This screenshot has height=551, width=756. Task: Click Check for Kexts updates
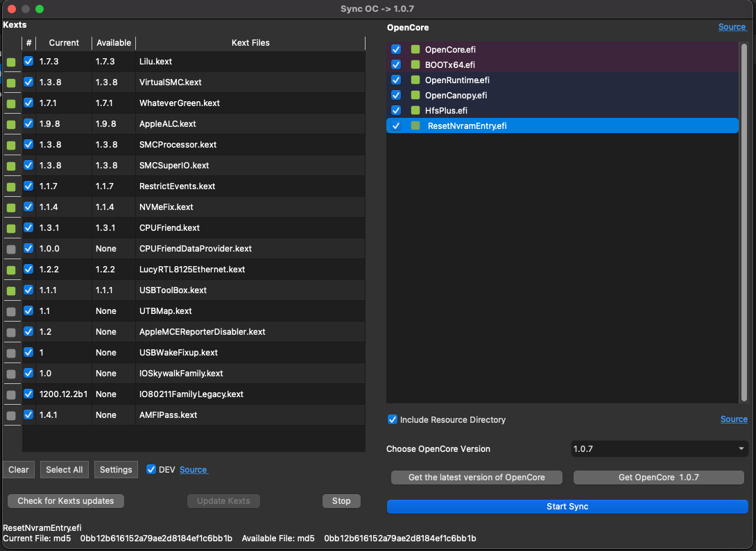[66, 501]
